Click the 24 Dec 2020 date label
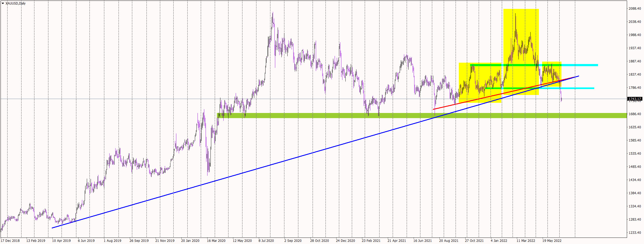 345,241
